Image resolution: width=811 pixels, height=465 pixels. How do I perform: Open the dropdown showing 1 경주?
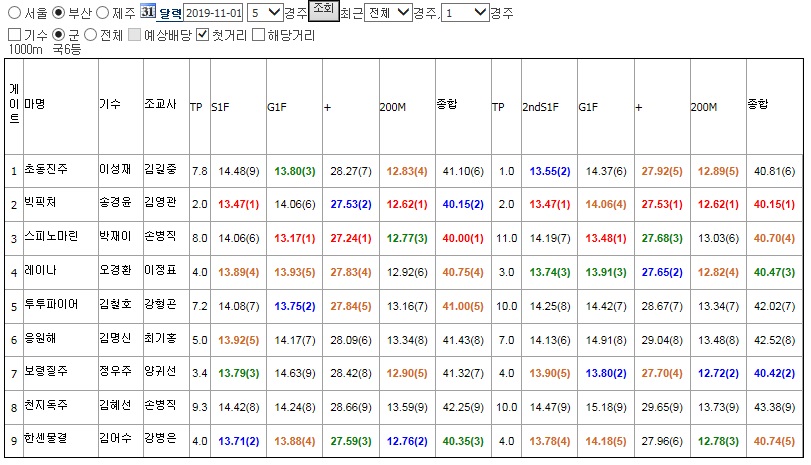(465, 13)
